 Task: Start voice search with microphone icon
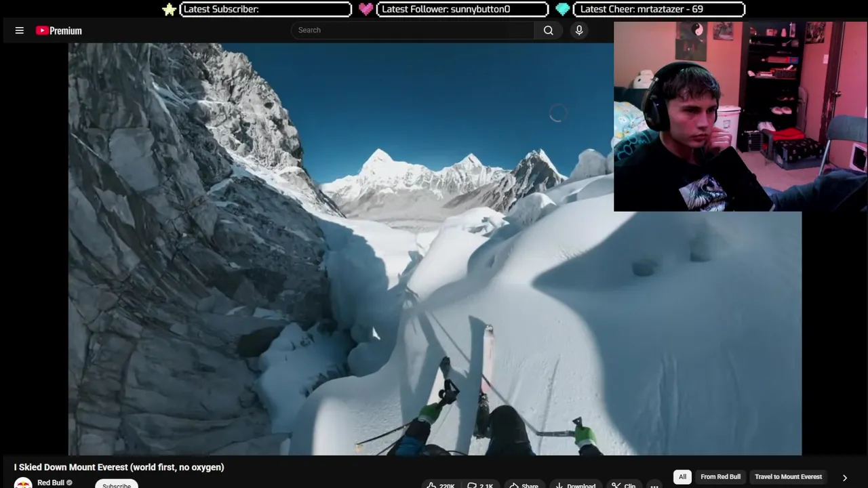click(x=579, y=30)
